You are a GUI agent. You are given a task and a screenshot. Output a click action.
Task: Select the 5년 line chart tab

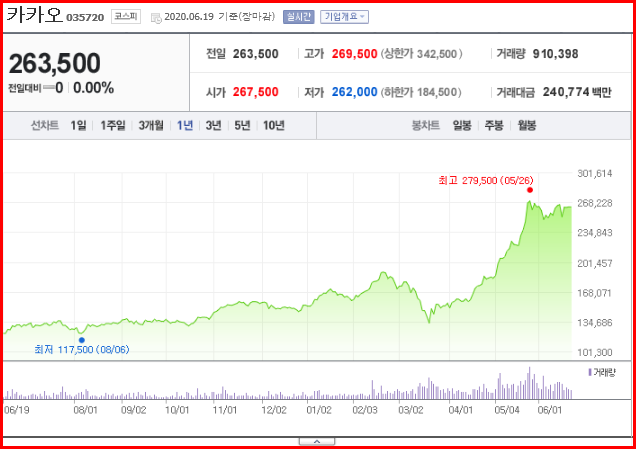tap(242, 125)
